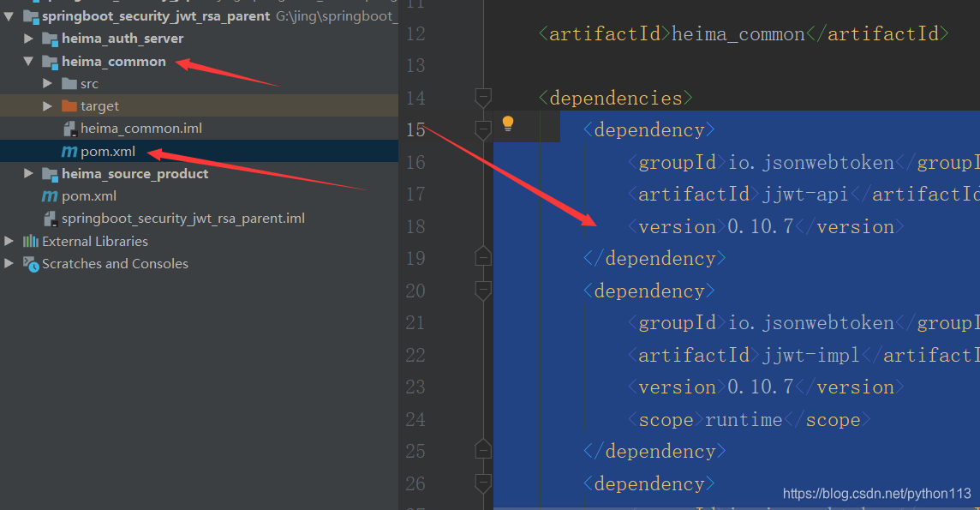Expand the heima_source_product module
The image size is (980, 510).
pyautogui.click(x=28, y=173)
